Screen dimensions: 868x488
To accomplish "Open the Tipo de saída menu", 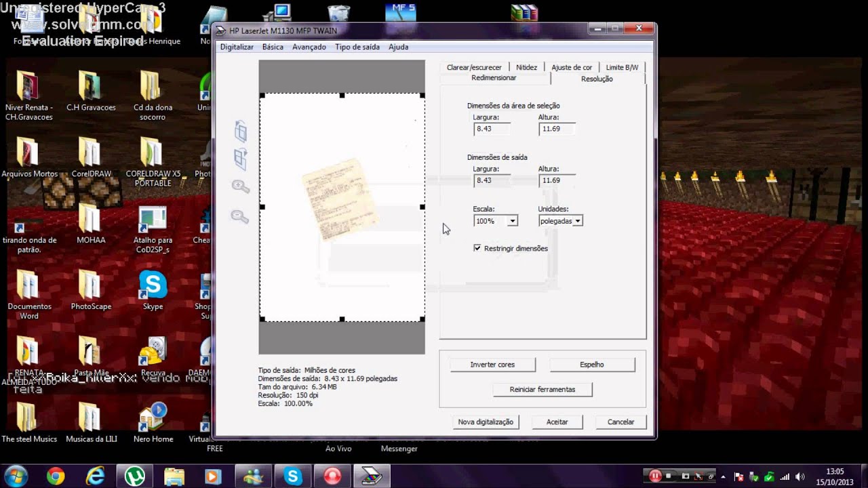I will [x=357, y=47].
